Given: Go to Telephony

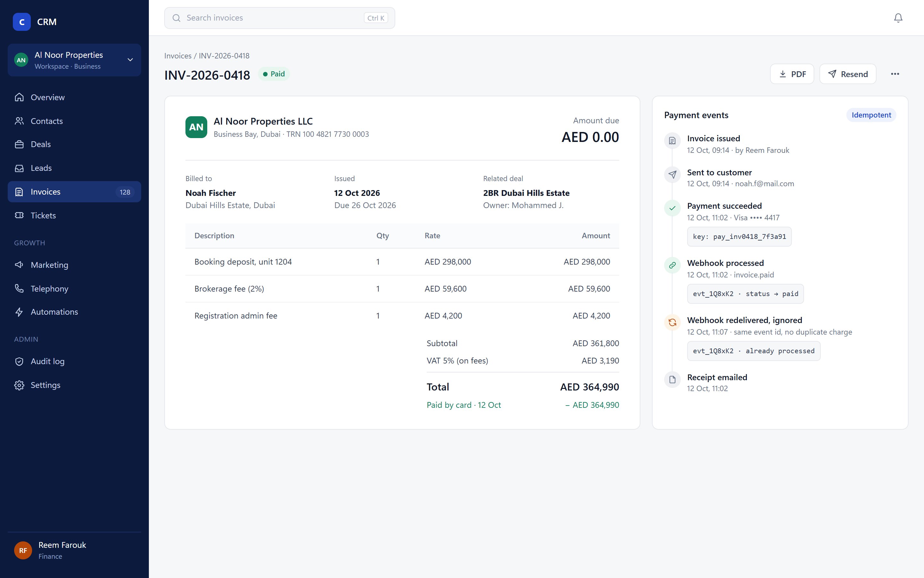Looking at the screenshot, I should coord(74,288).
